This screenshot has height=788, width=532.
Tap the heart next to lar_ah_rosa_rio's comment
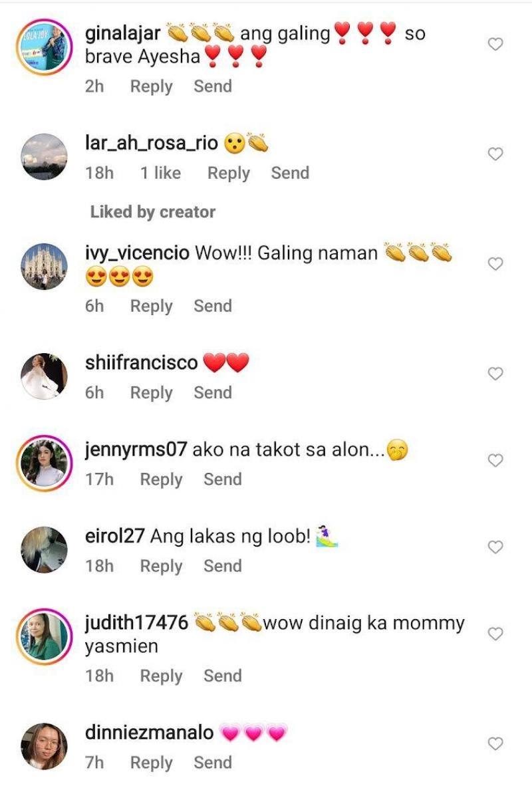click(495, 154)
